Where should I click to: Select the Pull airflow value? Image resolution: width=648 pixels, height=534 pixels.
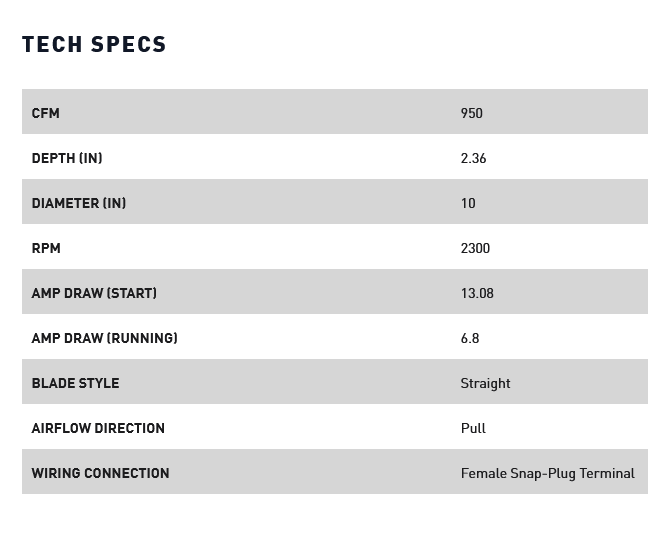click(x=474, y=428)
